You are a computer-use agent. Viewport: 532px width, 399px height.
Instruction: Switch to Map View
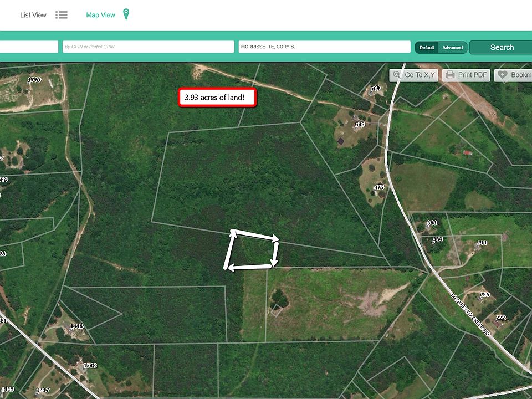(x=100, y=15)
